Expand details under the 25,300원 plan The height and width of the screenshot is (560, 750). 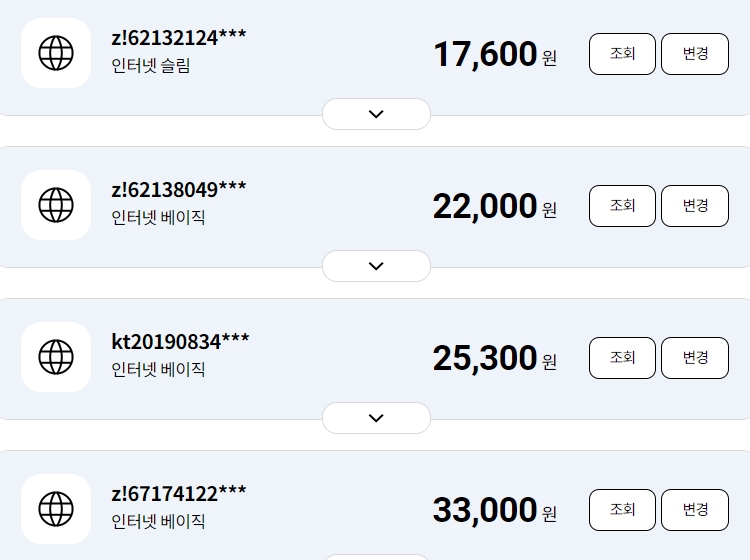pyautogui.click(x=376, y=418)
